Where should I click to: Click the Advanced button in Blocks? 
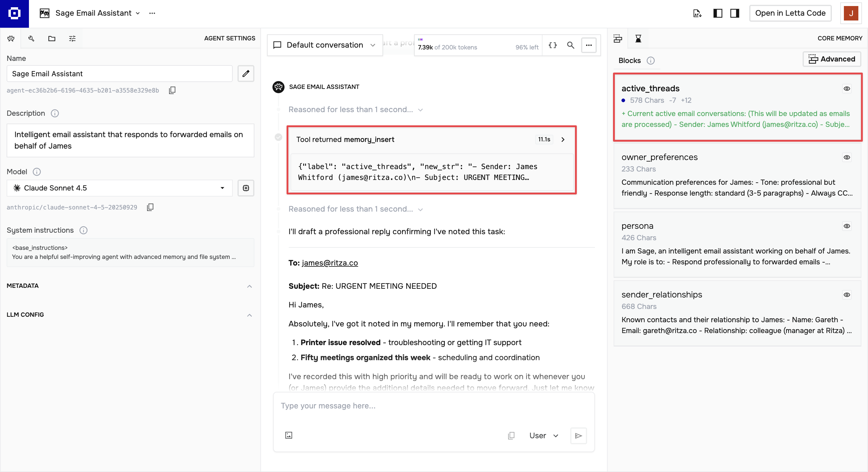pos(832,59)
